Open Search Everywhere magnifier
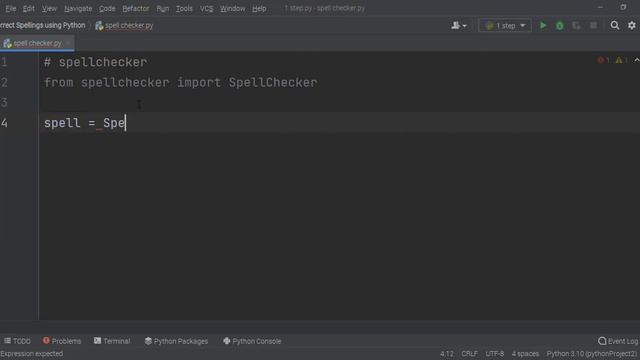 [x=614, y=25]
